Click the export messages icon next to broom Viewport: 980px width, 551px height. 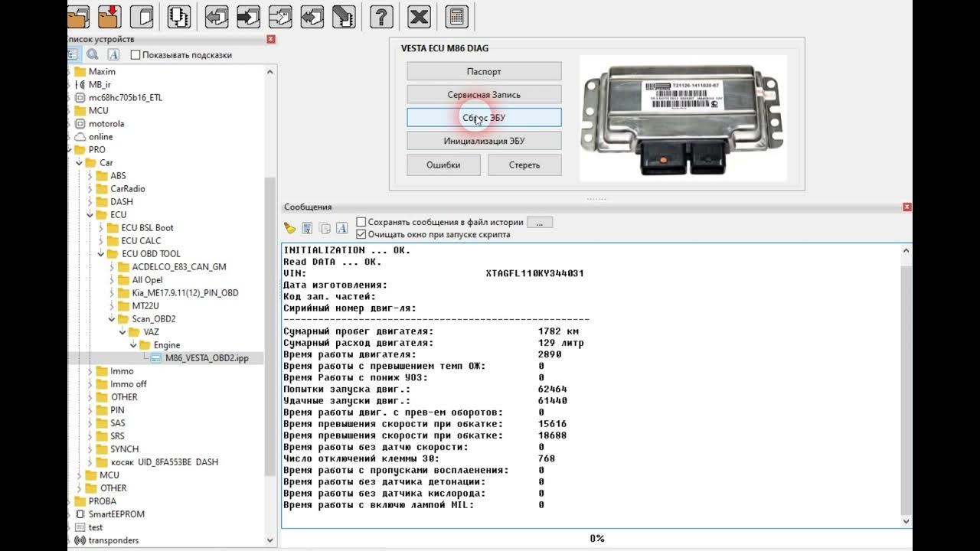point(307,228)
